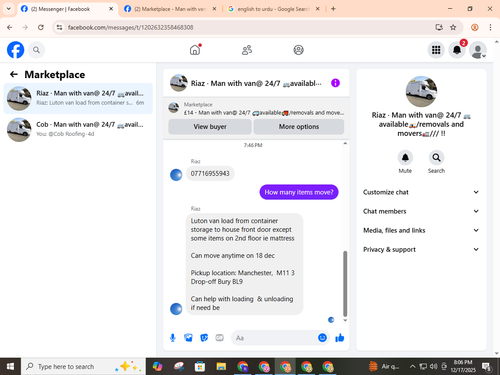Open File Explorer from the taskbar

(221, 366)
